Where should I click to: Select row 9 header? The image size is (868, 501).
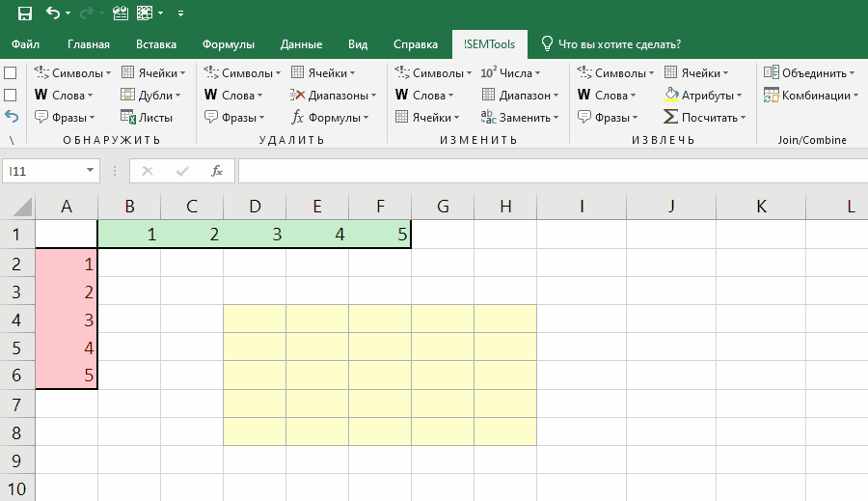click(x=16, y=460)
